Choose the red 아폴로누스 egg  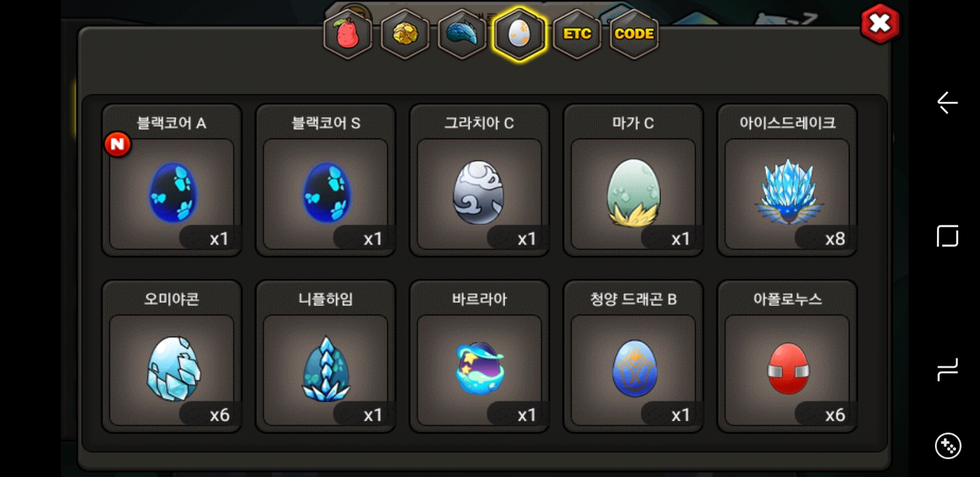pos(787,356)
